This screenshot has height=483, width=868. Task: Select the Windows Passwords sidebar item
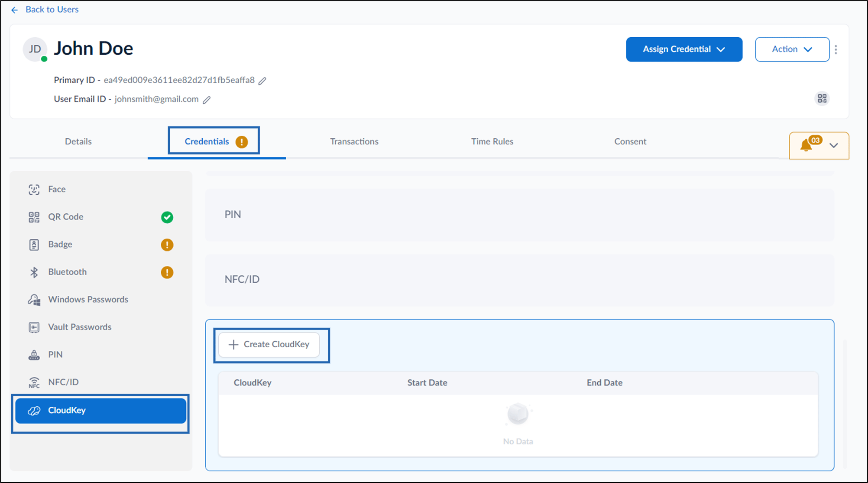101,300
